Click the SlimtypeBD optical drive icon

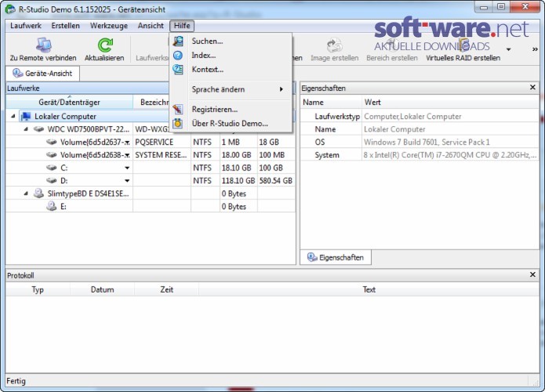pyautogui.click(x=38, y=193)
